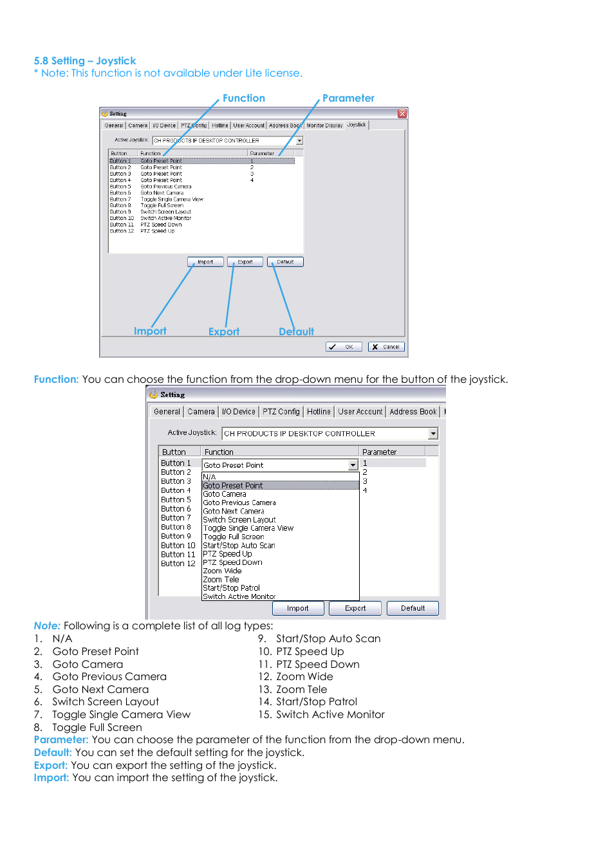Open the Joystick tab in the first Setting dialog
Viewport: 614px width, 868px height.
tap(357, 125)
